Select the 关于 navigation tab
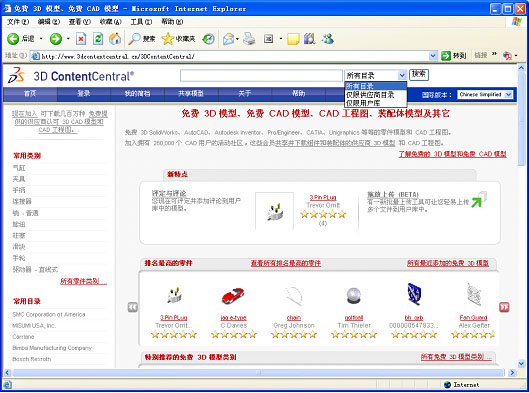 245,93
